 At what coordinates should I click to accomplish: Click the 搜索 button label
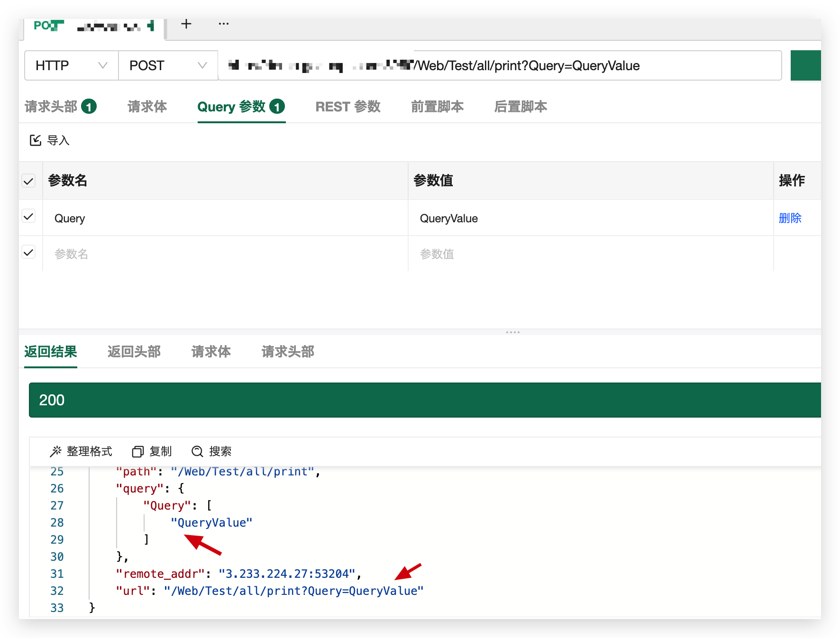pyautogui.click(x=220, y=451)
